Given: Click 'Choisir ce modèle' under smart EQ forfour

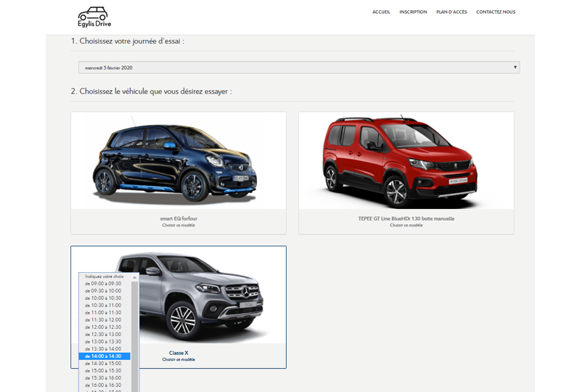Looking at the screenshot, I should point(179,225).
